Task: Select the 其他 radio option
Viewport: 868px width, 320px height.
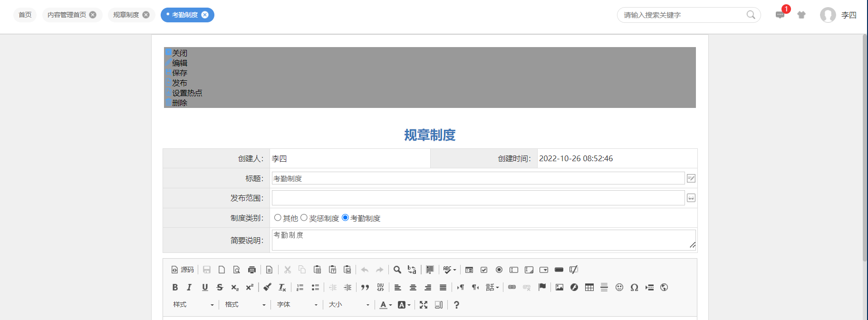Action: click(x=278, y=217)
